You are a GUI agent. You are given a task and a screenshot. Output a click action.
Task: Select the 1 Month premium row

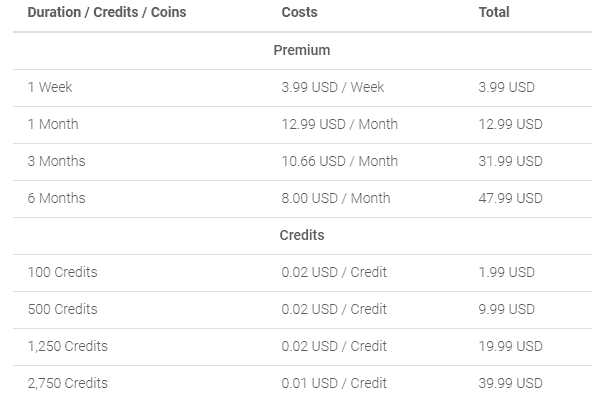pyautogui.click(x=302, y=125)
